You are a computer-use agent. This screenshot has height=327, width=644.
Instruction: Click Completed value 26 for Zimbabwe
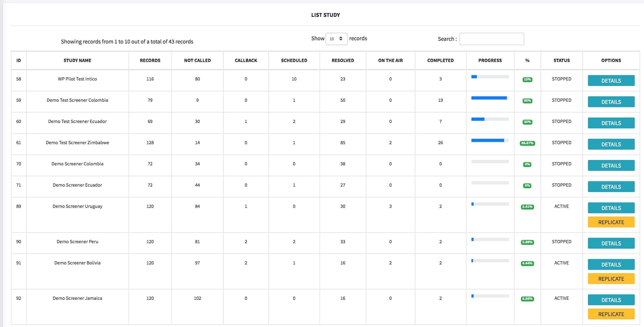(440, 143)
